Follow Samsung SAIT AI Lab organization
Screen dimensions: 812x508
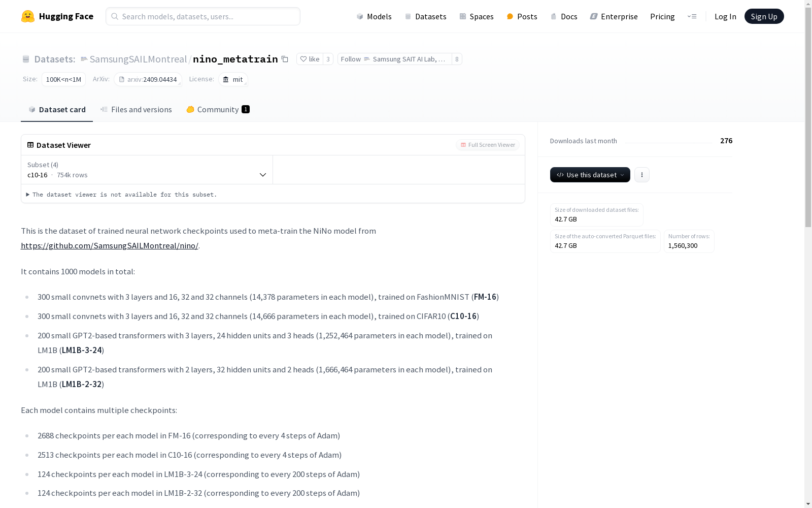394,59
